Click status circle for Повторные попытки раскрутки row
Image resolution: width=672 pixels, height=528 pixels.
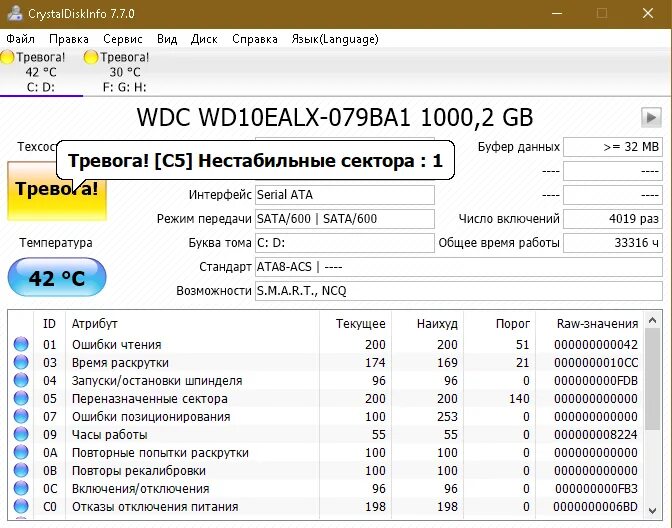tap(21, 452)
